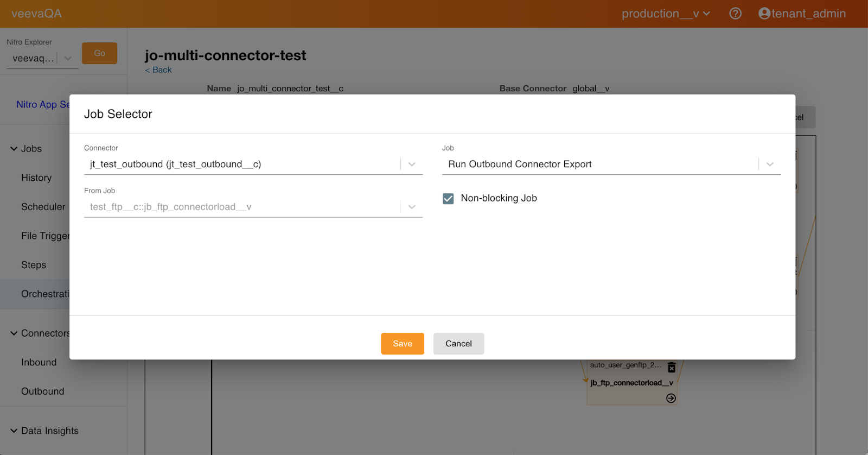This screenshot has width=868, height=455.
Task: Open the Job dropdown arrow
Action: pos(770,164)
